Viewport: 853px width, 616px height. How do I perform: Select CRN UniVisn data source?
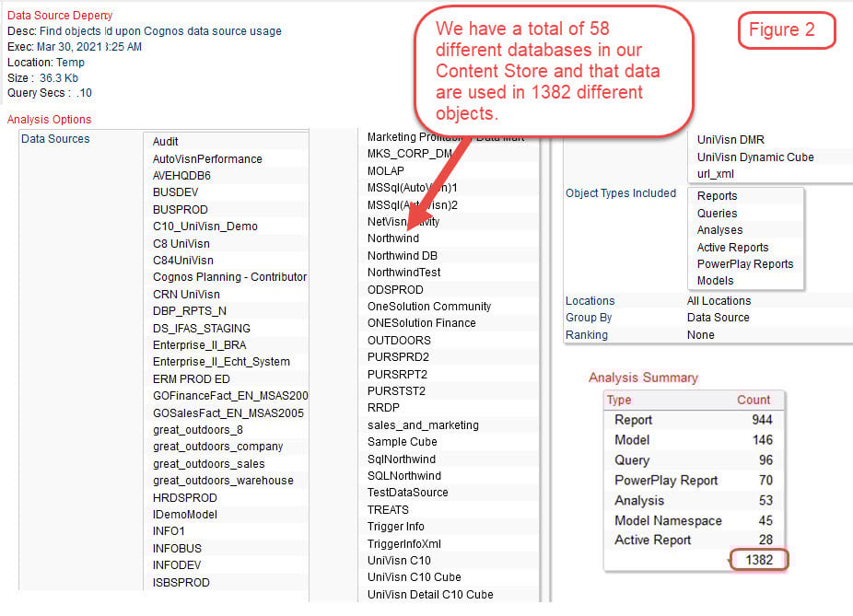point(186,294)
